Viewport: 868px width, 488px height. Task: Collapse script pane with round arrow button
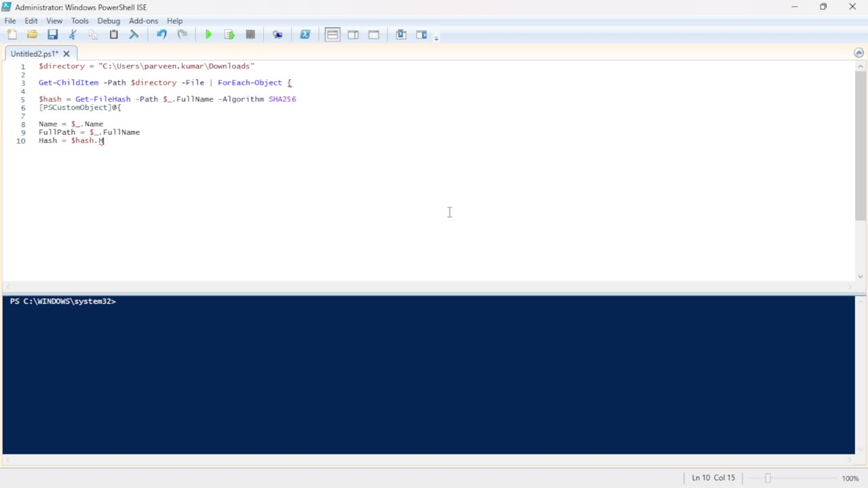[x=859, y=53]
